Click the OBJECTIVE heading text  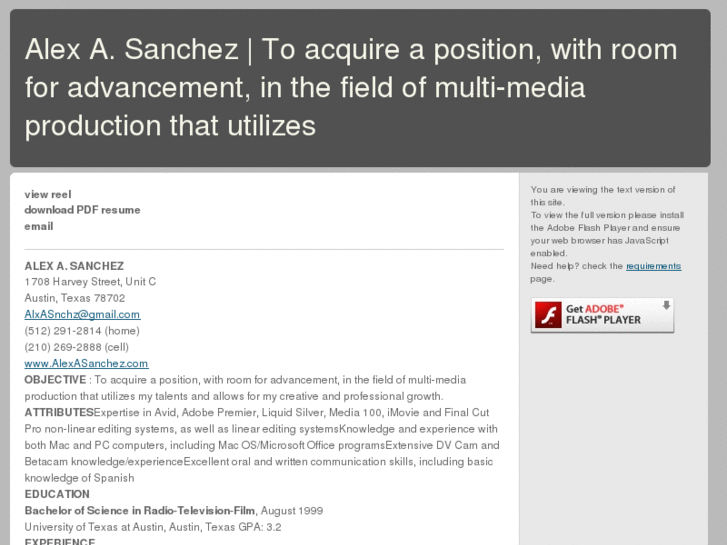(x=55, y=380)
